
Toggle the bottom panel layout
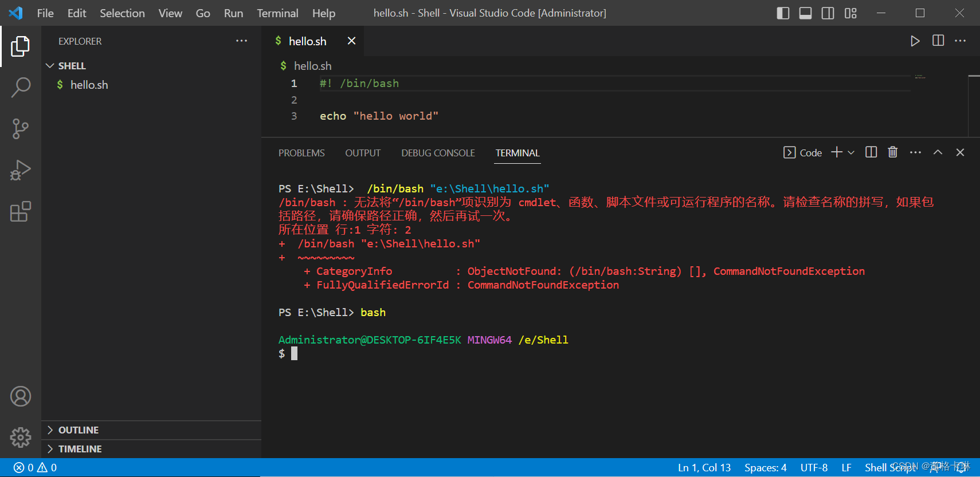point(805,13)
